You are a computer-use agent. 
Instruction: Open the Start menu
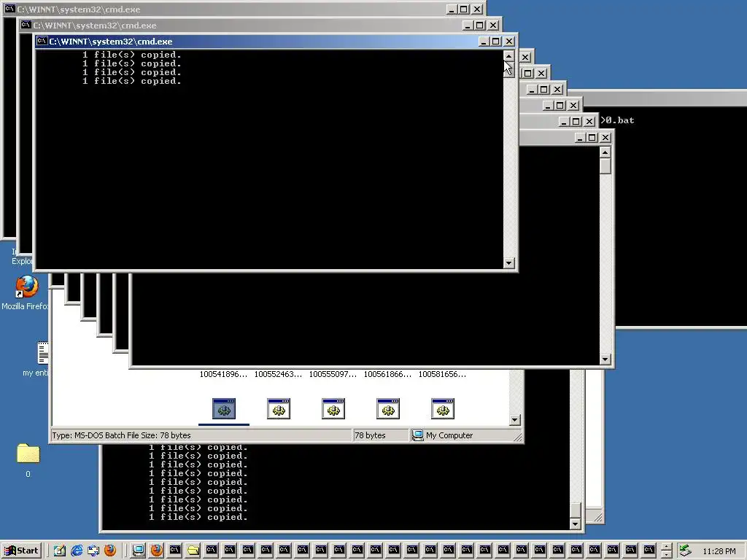21,551
